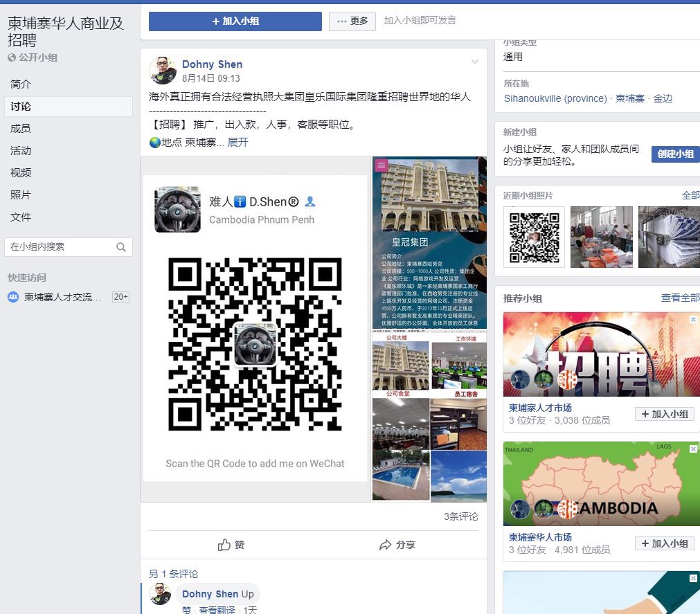Open Dohny Shen's profile picture on the post
700x614 pixels.
point(163,71)
